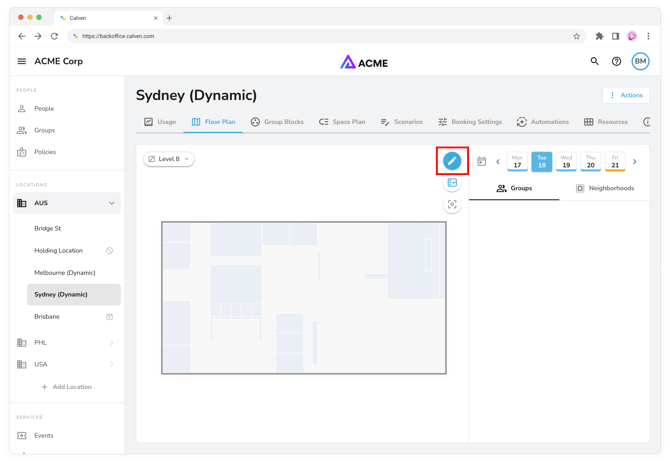This screenshot has height=465, width=670.
Task: Expand the PHL location group
Action: [x=111, y=343]
